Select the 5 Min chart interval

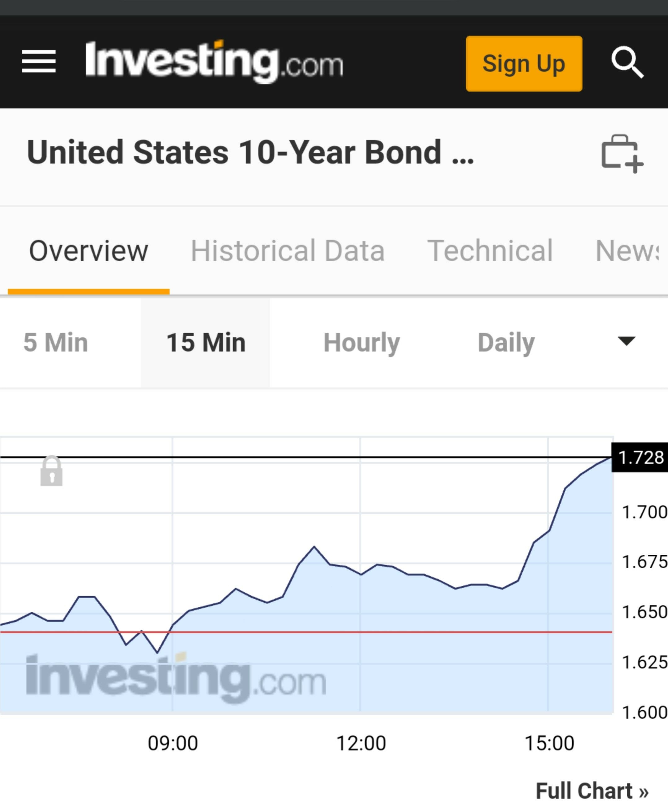[x=56, y=342]
